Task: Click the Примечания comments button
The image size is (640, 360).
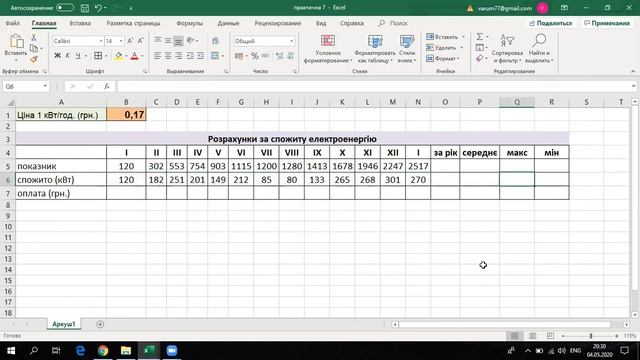Action: [606, 23]
